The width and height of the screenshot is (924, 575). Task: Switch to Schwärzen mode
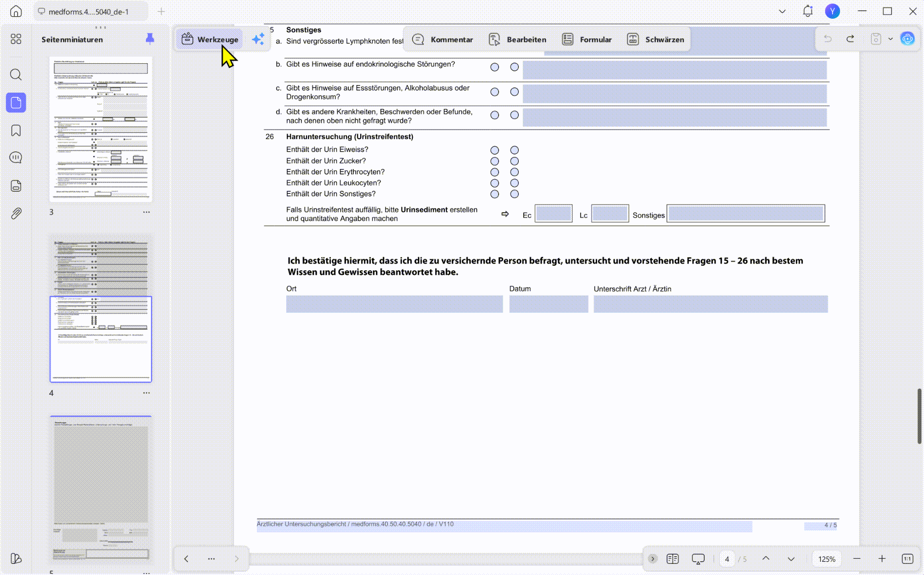coord(656,39)
